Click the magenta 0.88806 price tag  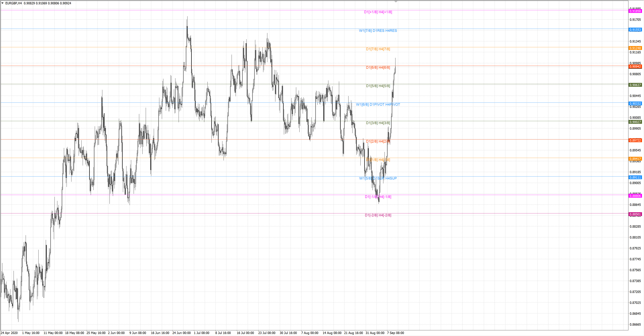(635, 196)
